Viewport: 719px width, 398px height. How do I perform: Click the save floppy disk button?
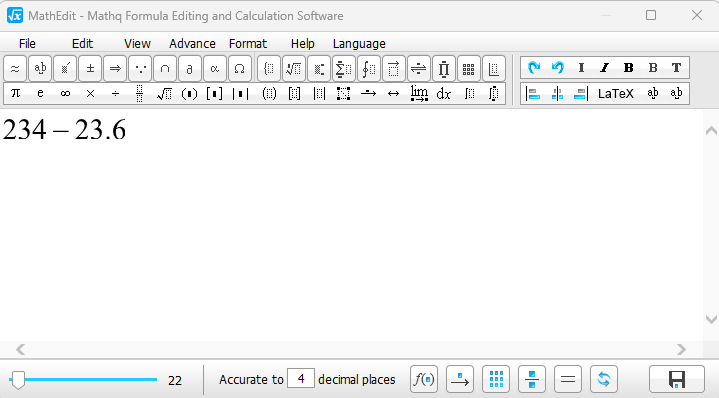(x=677, y=379)
